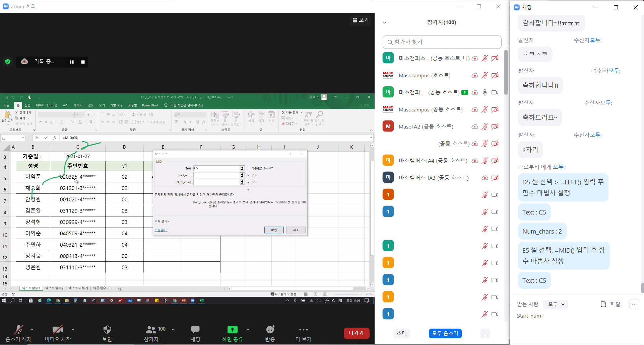Open the 채팅 chat icon in toolbar

click(195, 330)
